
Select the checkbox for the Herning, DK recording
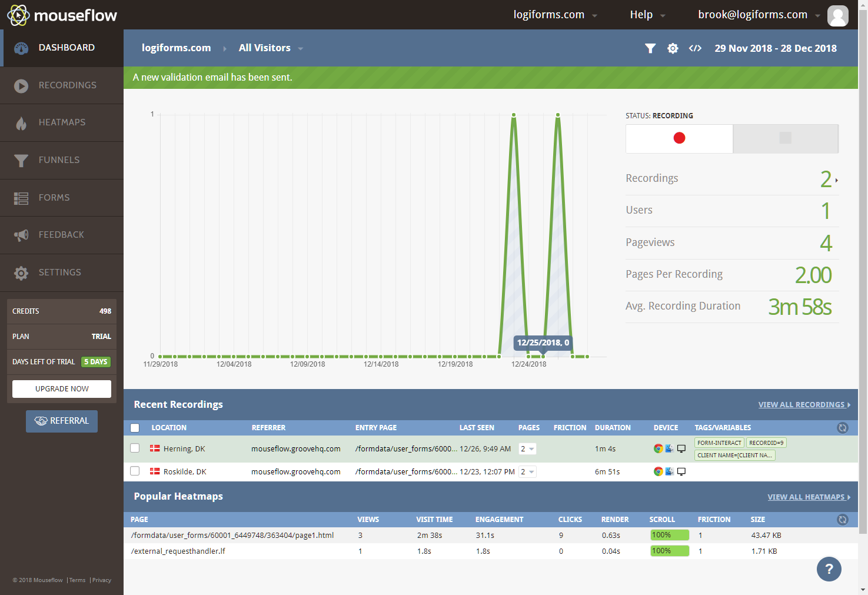tap(135, 448)
